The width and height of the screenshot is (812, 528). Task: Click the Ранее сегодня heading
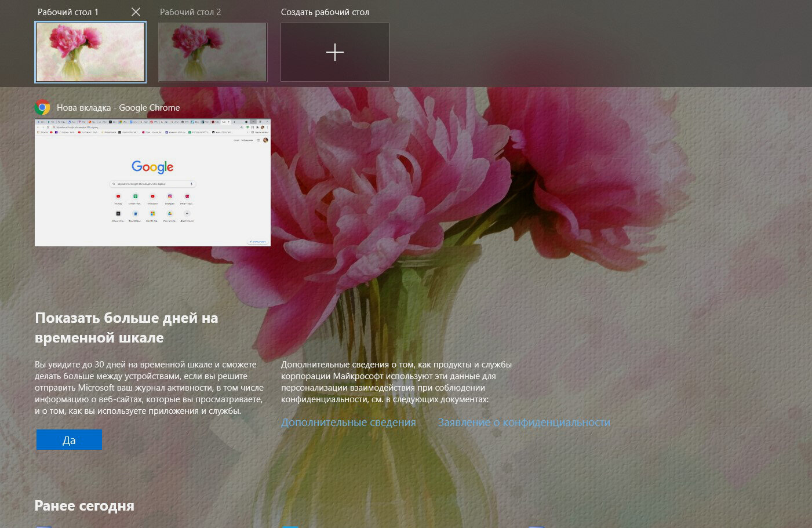pos(85,506)
